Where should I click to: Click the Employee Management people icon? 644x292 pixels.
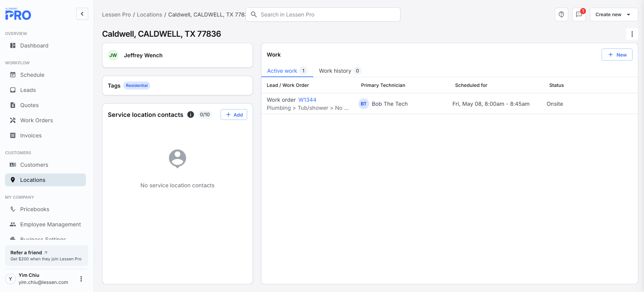pyautogui.click(x=13, y=224)
